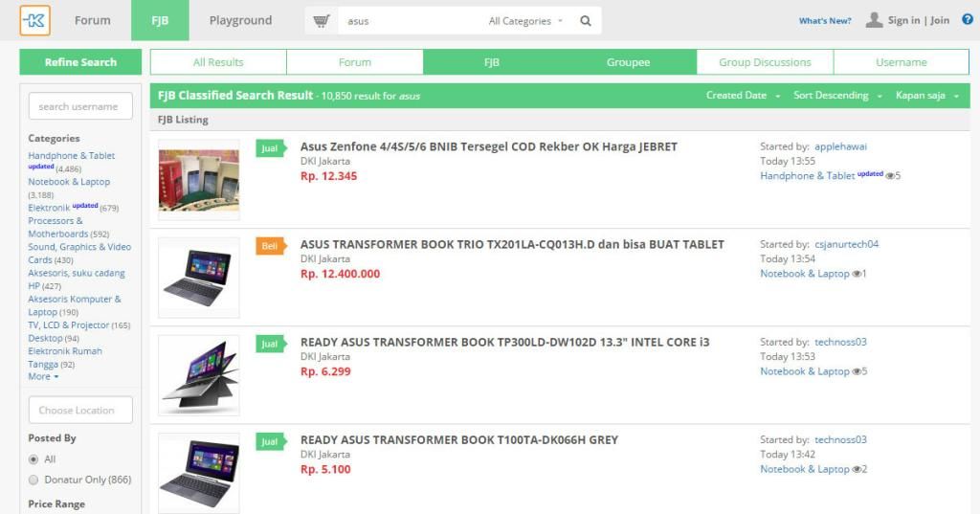Screen dimensions: 980x514
Task: Filter by Handphone & Tablet category in sidebar
Action: point(71,155)
